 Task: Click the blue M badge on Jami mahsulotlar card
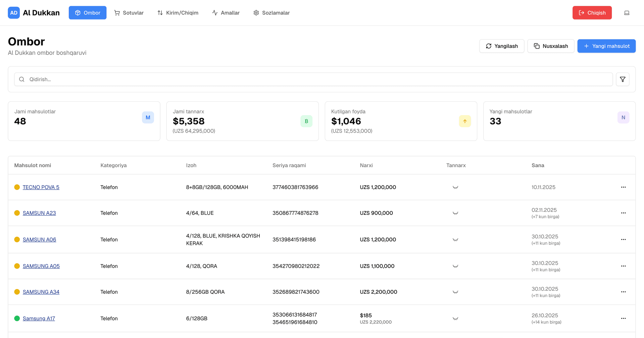(148, 117)
